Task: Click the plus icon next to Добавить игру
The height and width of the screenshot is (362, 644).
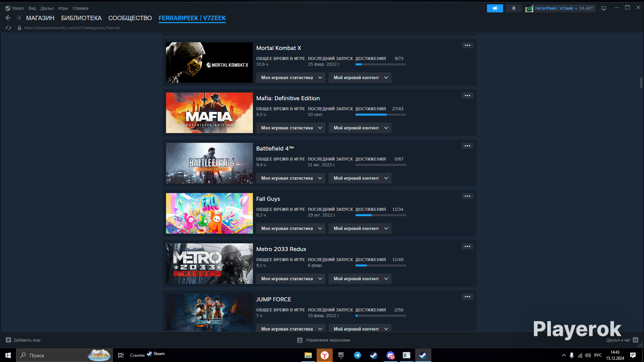Action: [x=8, y=340]
